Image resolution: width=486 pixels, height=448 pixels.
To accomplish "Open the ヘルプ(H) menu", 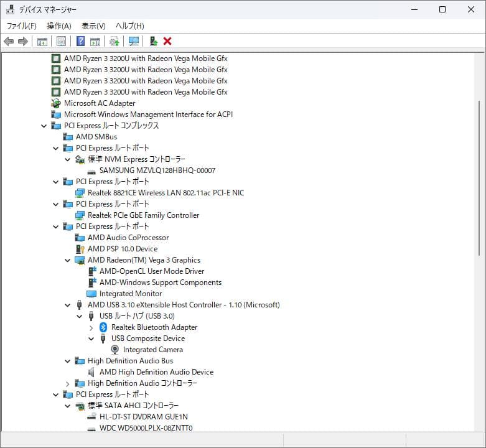I will (x=130, y=26).
